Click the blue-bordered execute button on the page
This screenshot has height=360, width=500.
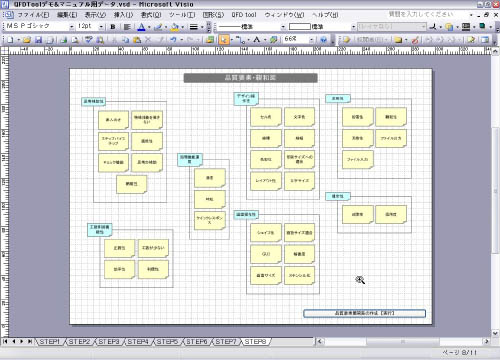364,313
